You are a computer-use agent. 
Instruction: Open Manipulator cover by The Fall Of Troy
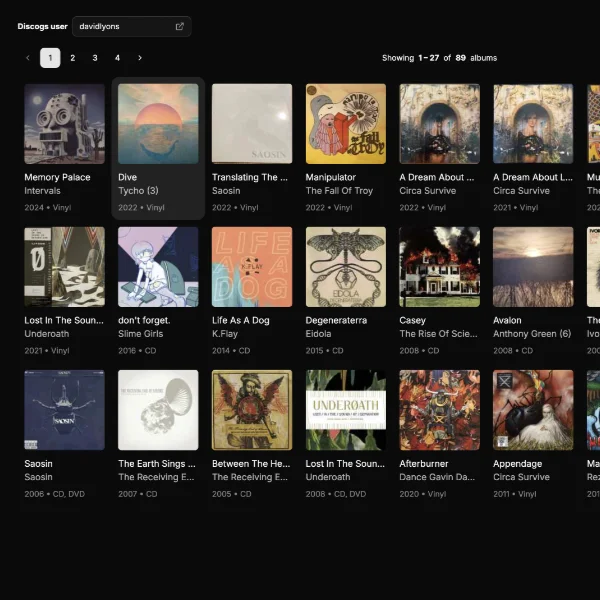point(346,124)
